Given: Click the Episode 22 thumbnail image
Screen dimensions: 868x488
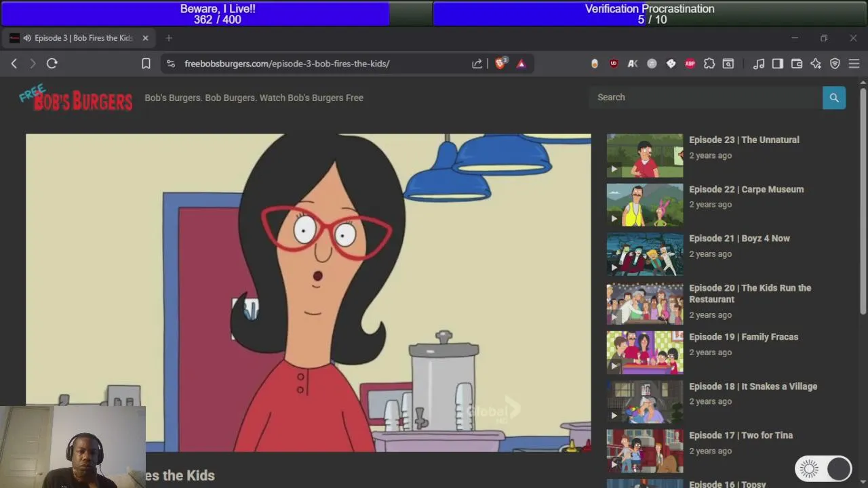Looking at the screenshot, I should 645,205.
